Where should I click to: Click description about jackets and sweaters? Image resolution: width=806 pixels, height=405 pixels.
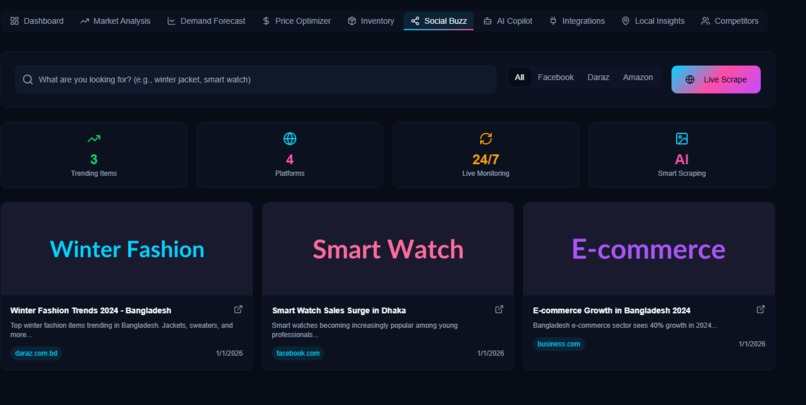click(122, 330)
